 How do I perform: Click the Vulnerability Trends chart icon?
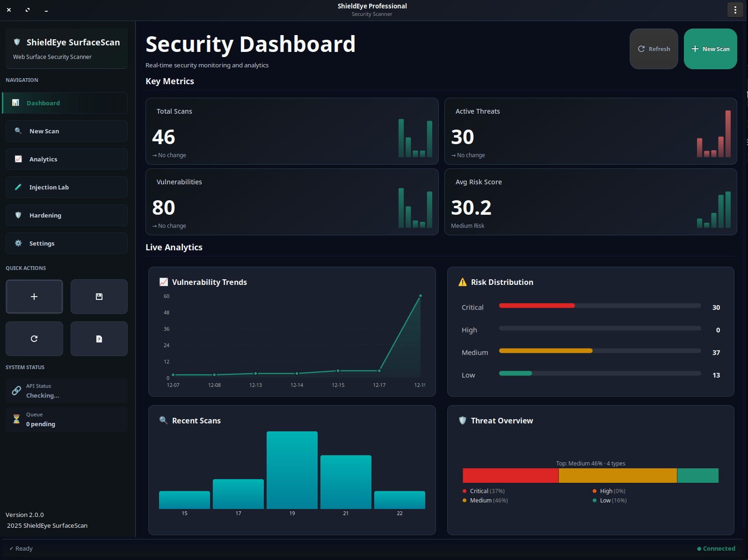point(164,282)
